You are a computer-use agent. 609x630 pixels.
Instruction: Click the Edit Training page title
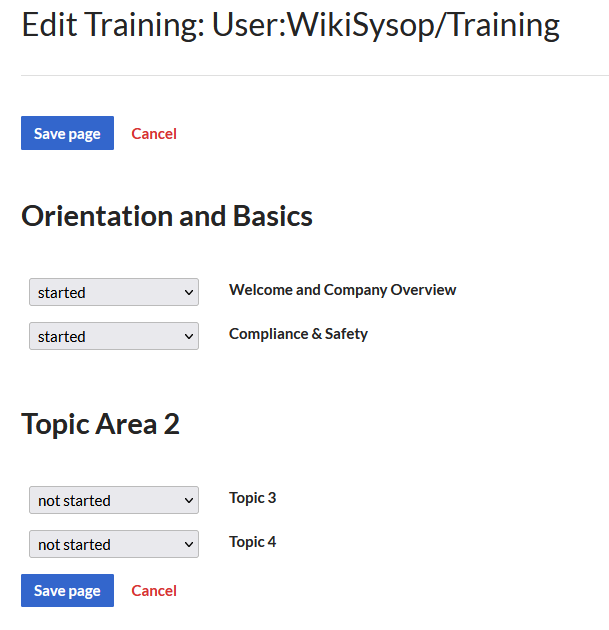coord(290,25)
